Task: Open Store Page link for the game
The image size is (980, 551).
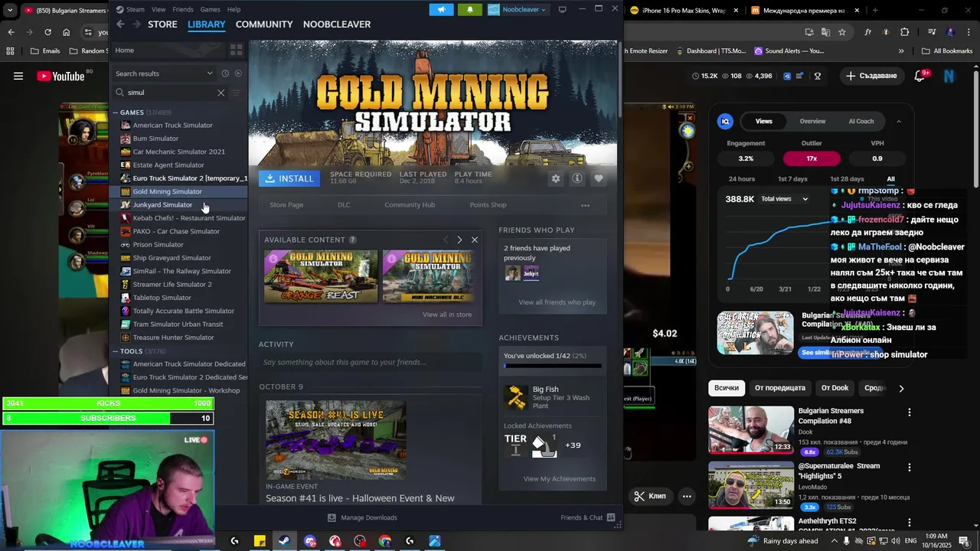Action: (286, 205)
